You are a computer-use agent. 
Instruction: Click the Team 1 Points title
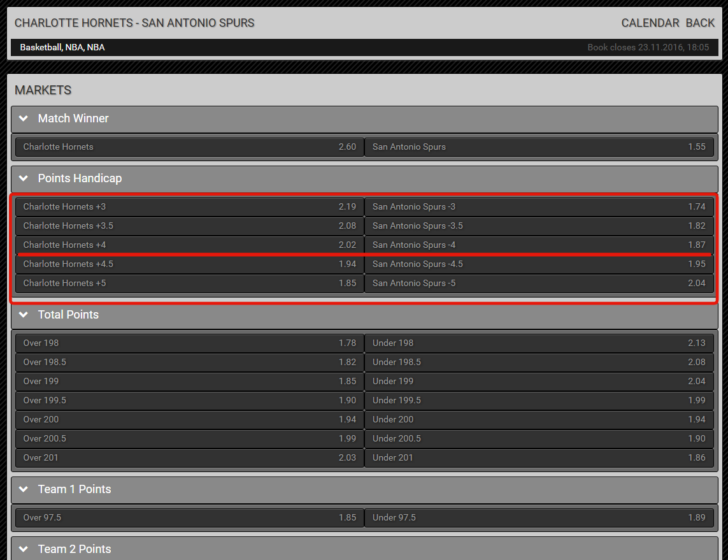(x=75, y=489)
